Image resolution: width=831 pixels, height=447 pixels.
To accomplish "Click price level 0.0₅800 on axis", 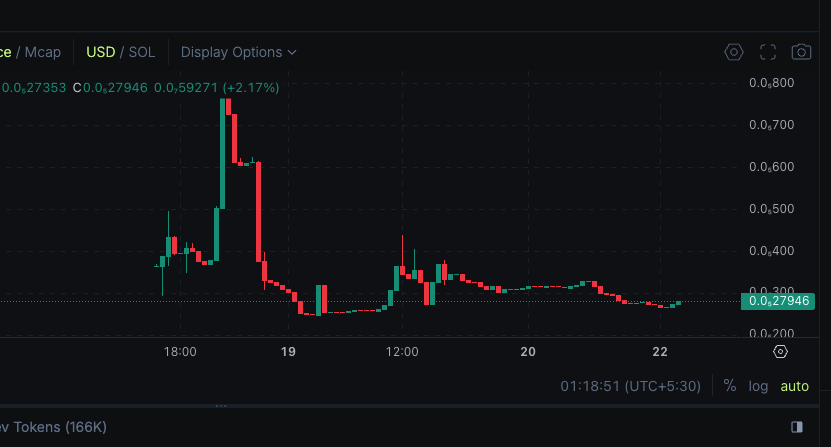I will 771,83.
